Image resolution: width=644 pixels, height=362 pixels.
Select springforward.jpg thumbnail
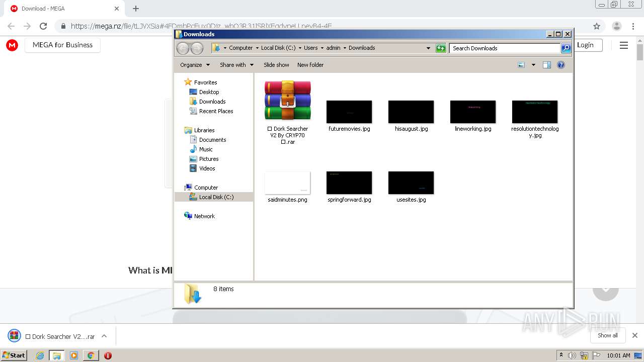tap(349, 183)
